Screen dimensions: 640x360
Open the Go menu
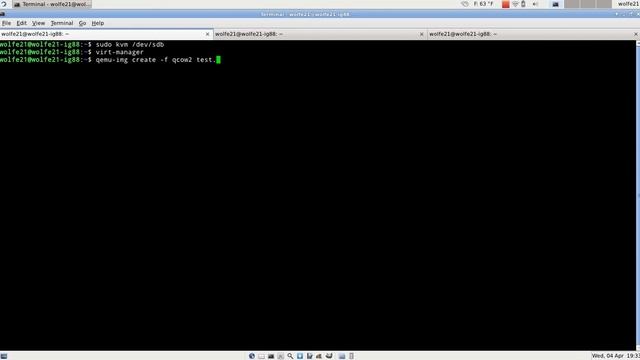click(82, 23)
